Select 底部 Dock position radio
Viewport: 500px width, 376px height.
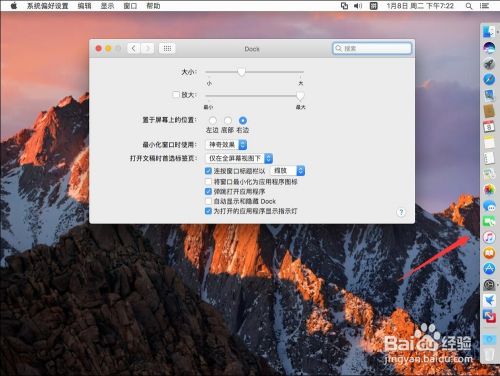pyautogui.click(x=228, y=120)
